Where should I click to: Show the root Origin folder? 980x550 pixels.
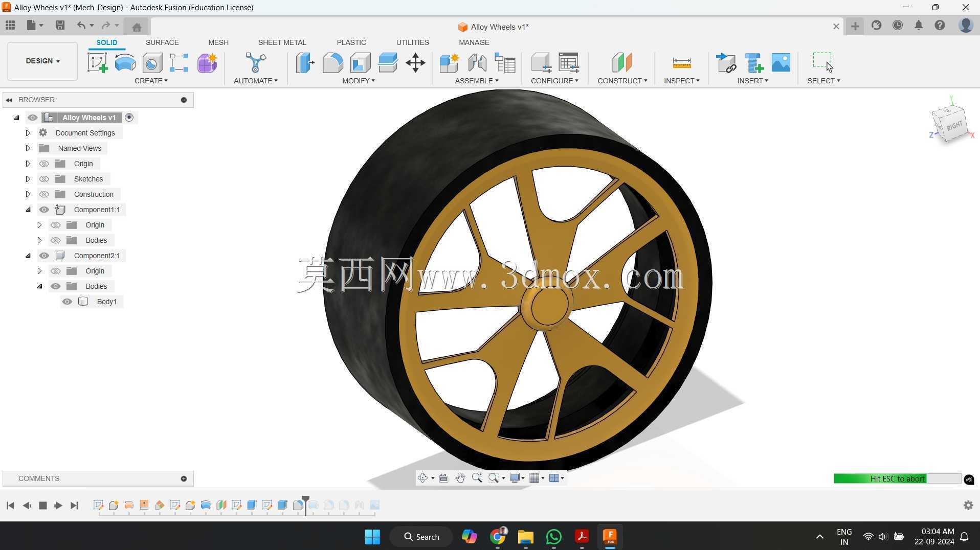[44, 164]
